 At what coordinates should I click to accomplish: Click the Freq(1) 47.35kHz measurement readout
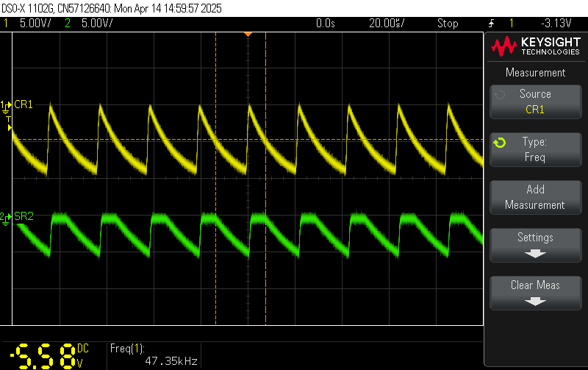154,355
